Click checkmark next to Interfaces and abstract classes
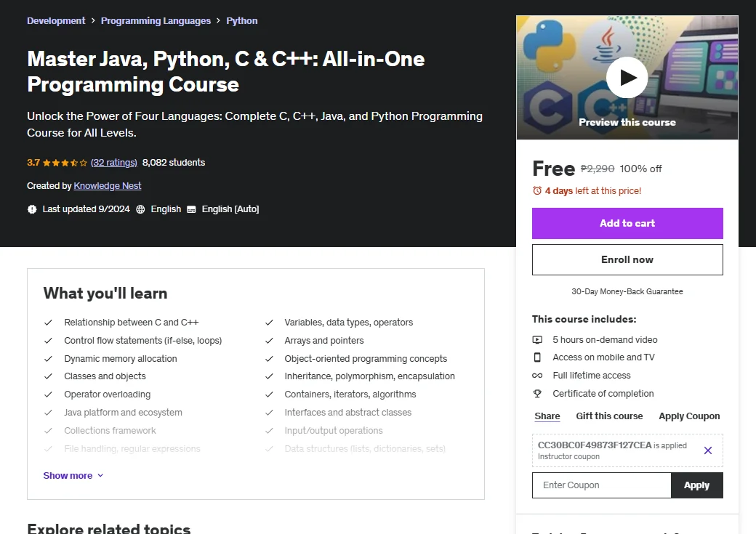Screen dimensions: 756x534 click(x=269, y=413)
